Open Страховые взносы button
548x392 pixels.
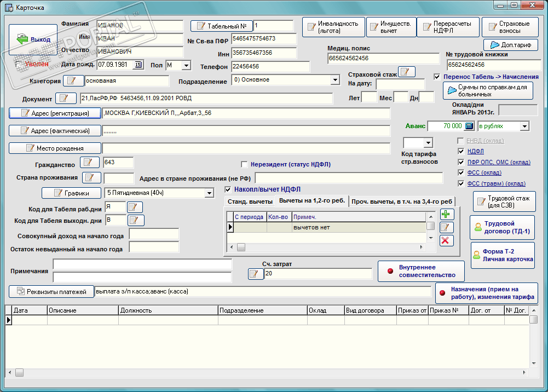pos(510,27)
